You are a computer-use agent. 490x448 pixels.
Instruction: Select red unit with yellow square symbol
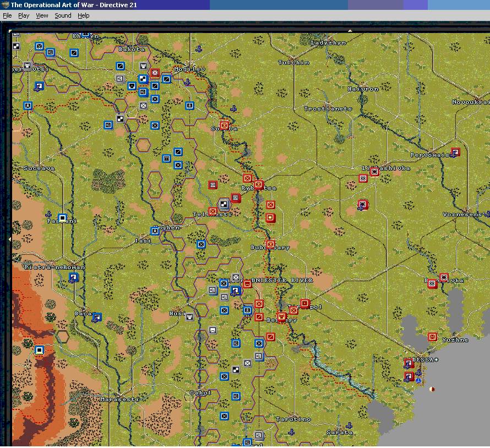coord(271,218)
